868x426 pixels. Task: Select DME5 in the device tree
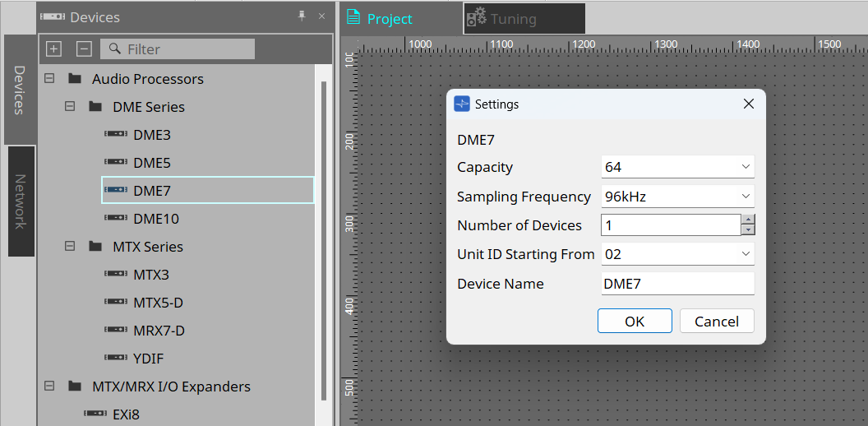[x=152, y=162]
